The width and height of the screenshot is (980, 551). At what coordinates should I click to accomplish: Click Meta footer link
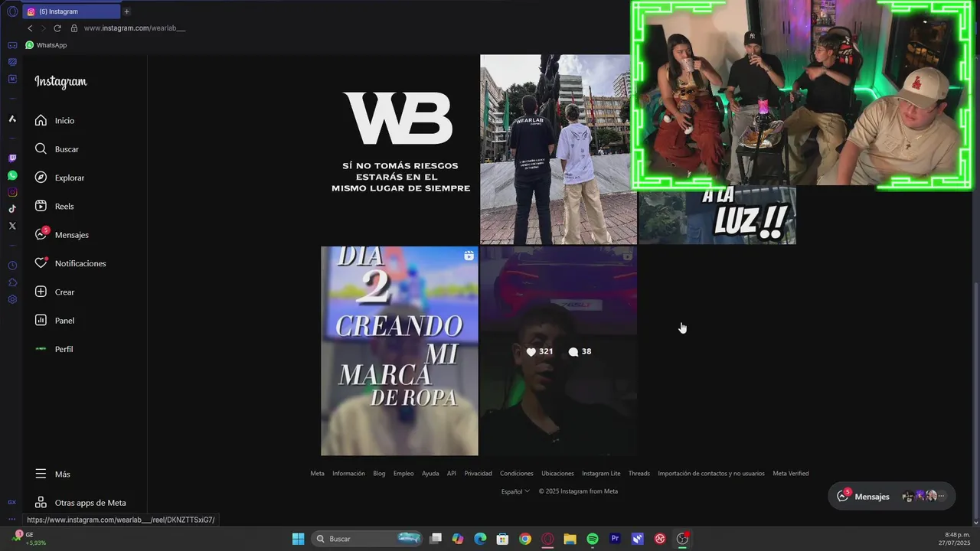pyautogui.click(x=317, y=474)
